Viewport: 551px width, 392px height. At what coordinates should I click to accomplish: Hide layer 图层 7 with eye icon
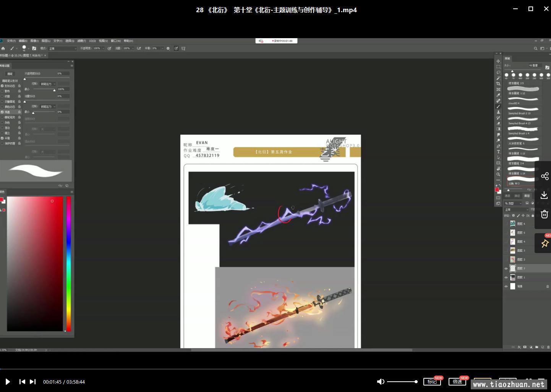[x=506, y=269]
